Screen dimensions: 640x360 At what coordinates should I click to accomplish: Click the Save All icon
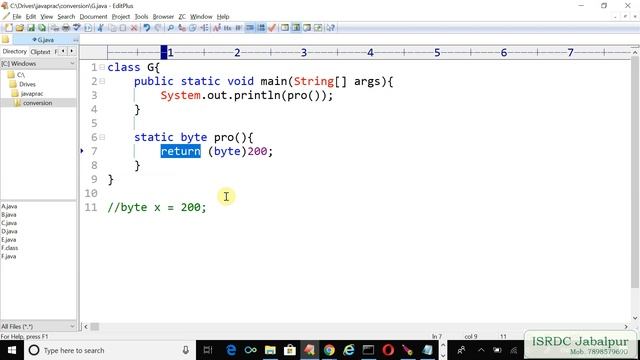tap(42, 28)
